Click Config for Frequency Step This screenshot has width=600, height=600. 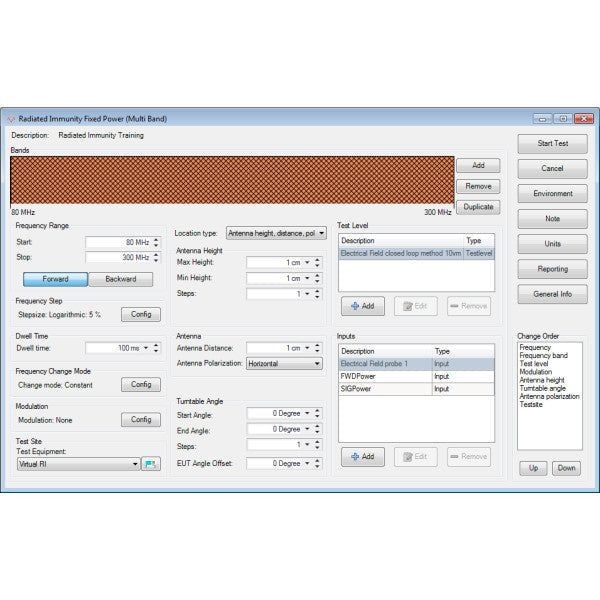click(141, 314)
